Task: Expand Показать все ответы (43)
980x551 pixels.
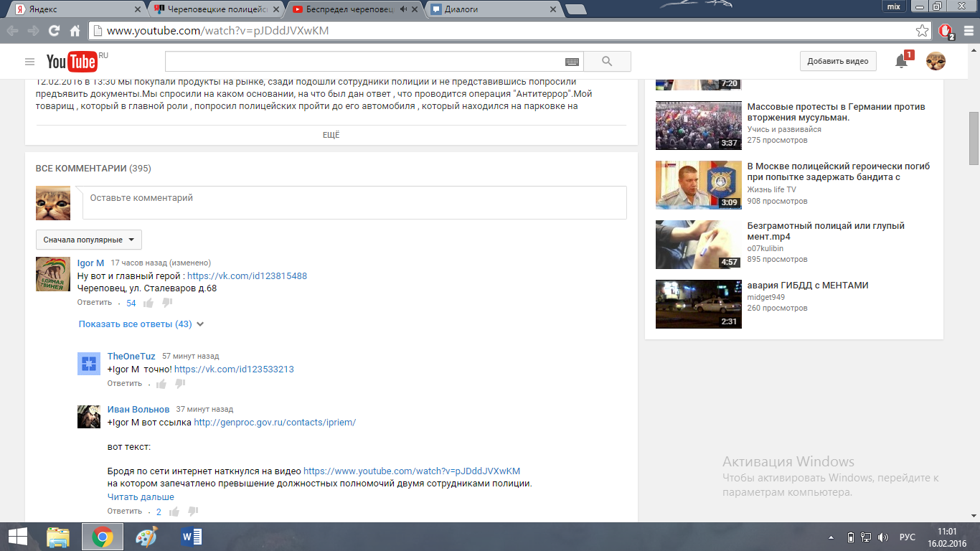Action: point(141,324)
